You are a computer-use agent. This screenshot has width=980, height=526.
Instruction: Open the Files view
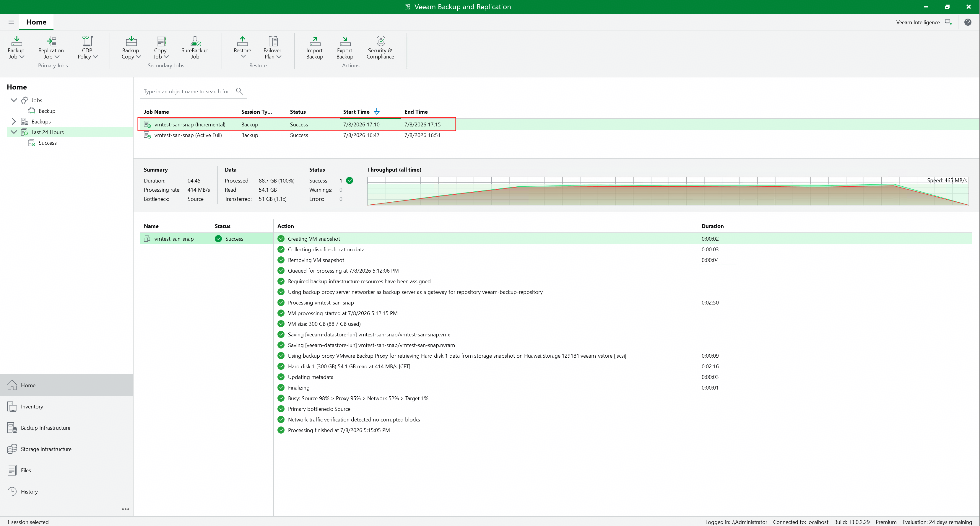click(66, 470)
